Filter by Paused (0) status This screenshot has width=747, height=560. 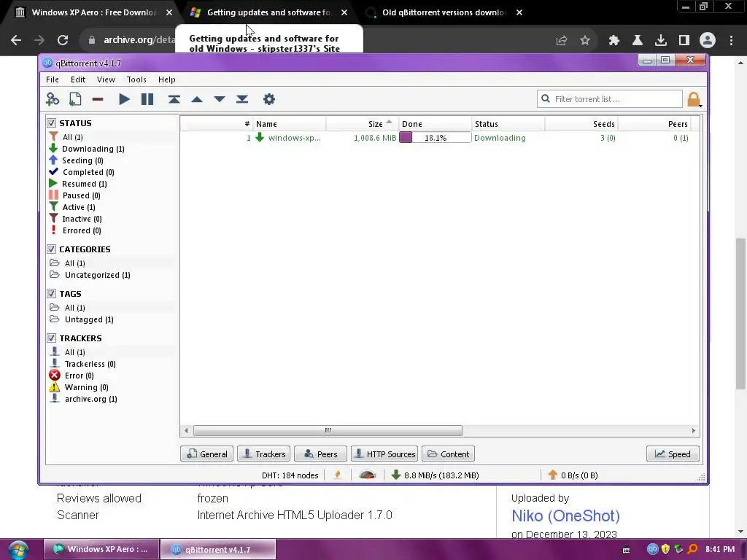(82, 195)
